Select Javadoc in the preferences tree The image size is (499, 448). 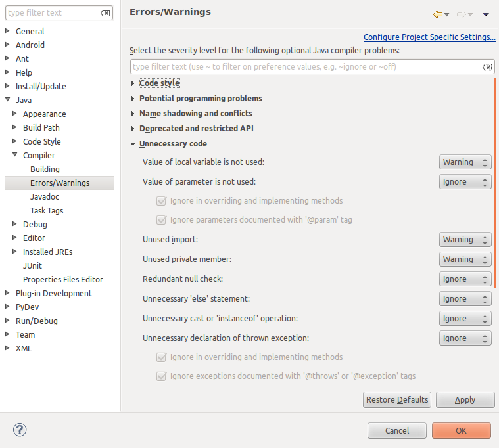[x=45, y=197]
